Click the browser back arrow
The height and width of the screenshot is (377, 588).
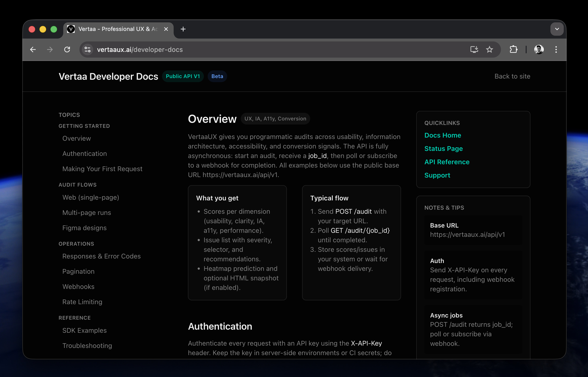click(x=33, y=50)
